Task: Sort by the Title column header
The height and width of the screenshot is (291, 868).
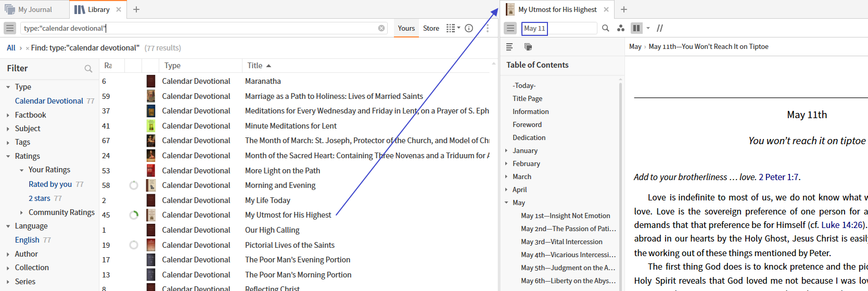Action: coord(255,66)
